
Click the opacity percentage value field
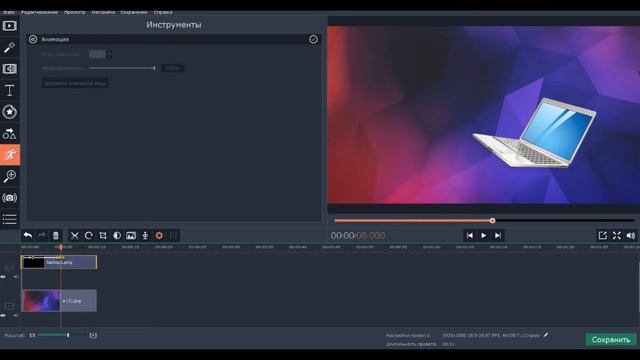173,68
